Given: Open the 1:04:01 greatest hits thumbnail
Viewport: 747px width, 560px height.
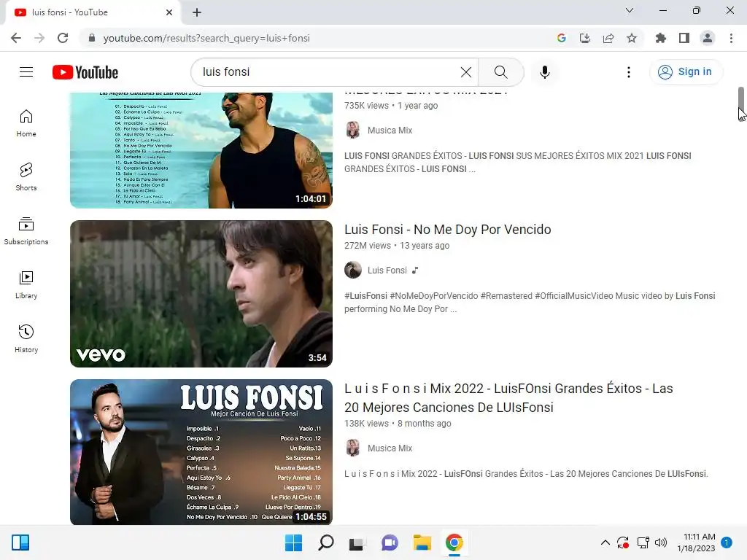Looking at the screenshot, I should pos(201,150).
